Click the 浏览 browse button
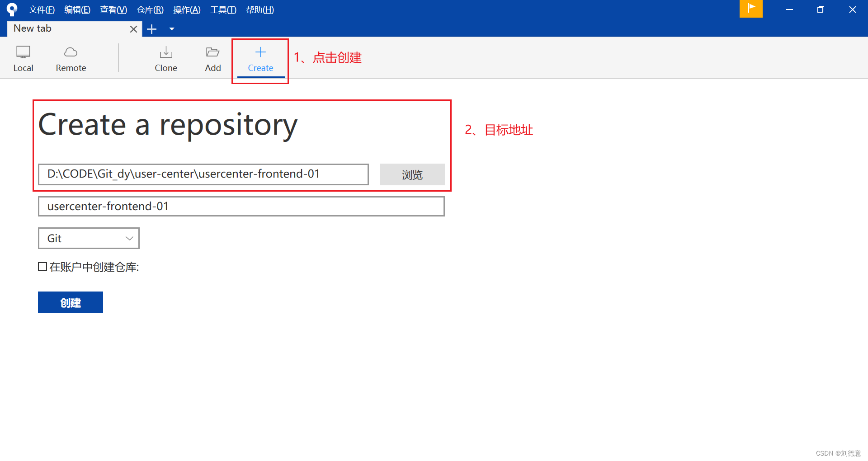The height and width of the screenshot is (461, 868). (x=412, y=174)
